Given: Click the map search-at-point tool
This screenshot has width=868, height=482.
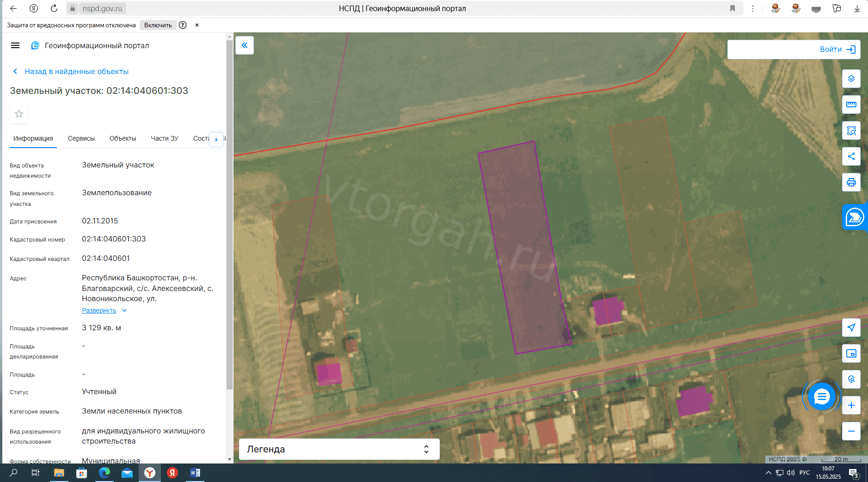Looking at the screenshot, I should pos(851,379).
